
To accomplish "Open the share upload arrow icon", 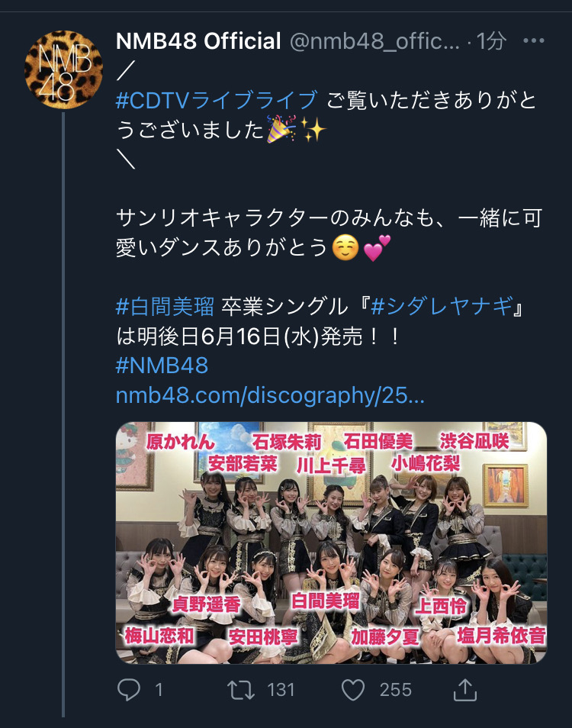I will pos(464,690).
